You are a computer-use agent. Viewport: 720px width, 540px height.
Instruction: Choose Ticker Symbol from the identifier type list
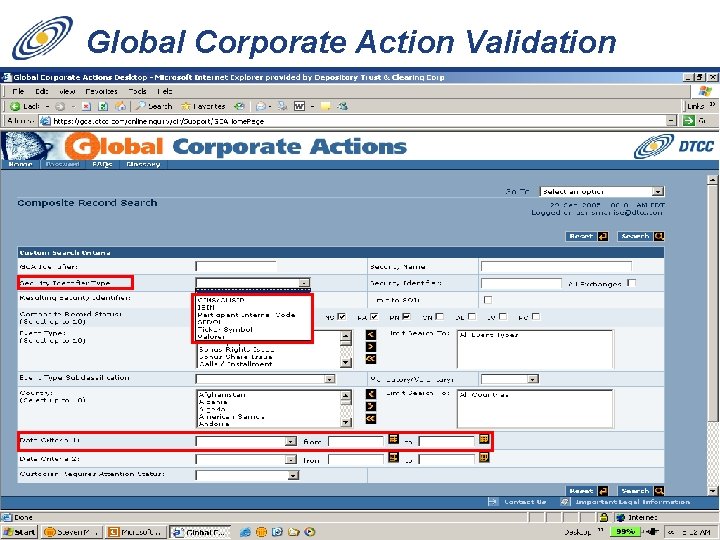[225, 329]
